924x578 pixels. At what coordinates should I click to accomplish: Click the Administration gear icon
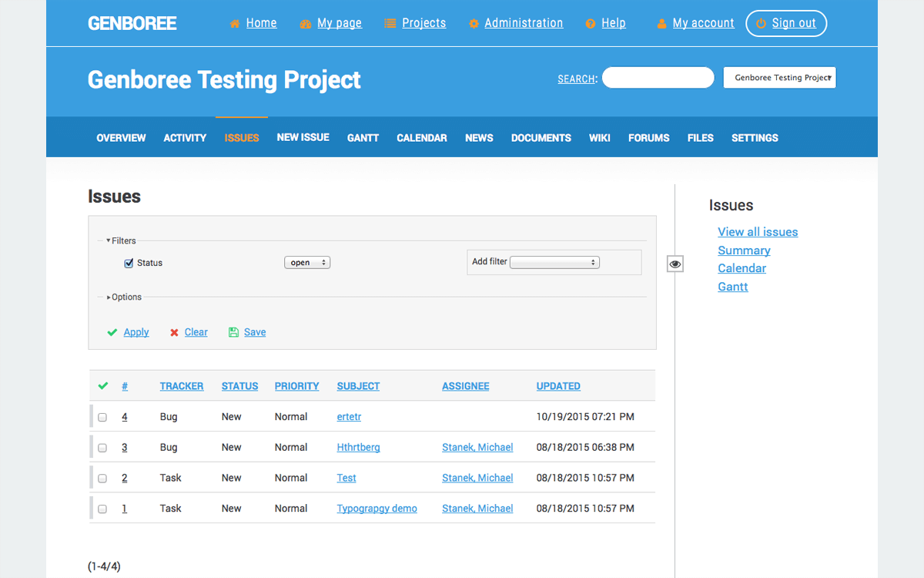[474, 24]
